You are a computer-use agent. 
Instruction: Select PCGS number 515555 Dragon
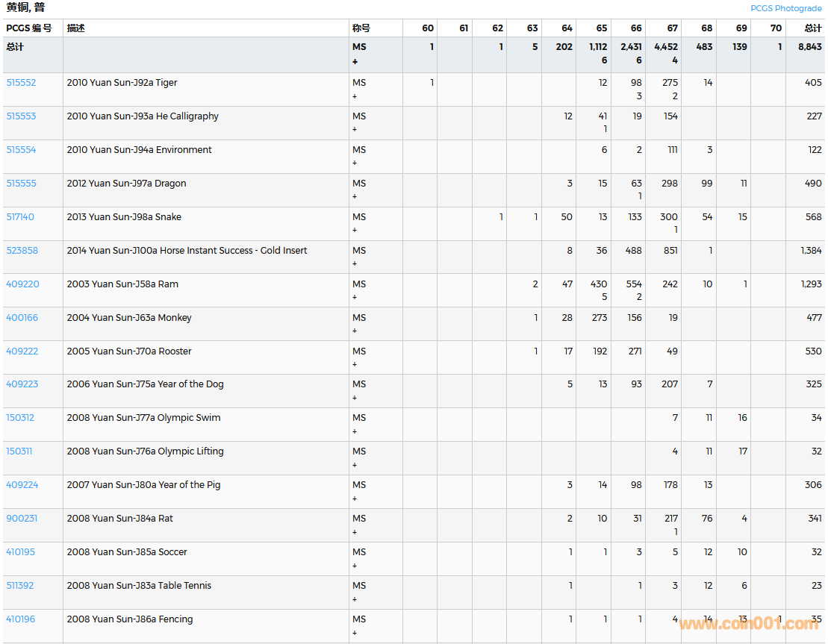(x=21, y=184)
